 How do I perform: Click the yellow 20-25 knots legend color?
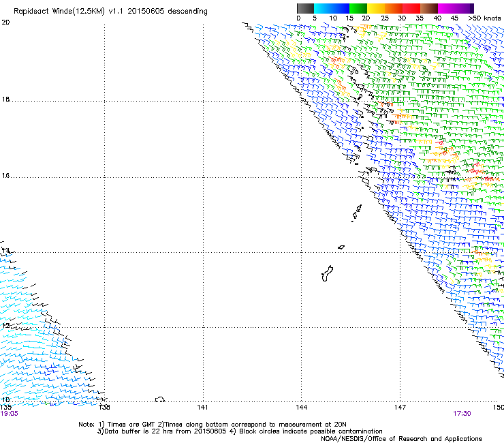pos(376,8)
